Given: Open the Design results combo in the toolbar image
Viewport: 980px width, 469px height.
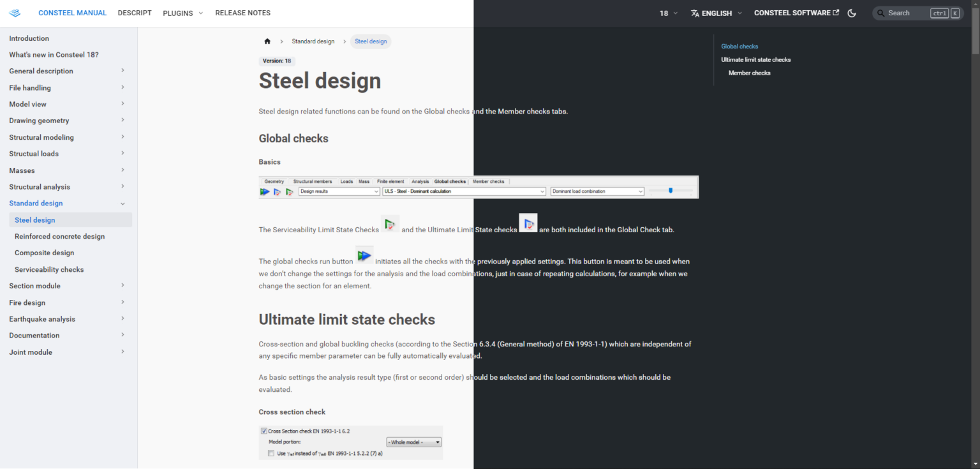Looking at the screenshot, I should click(339, 191).
